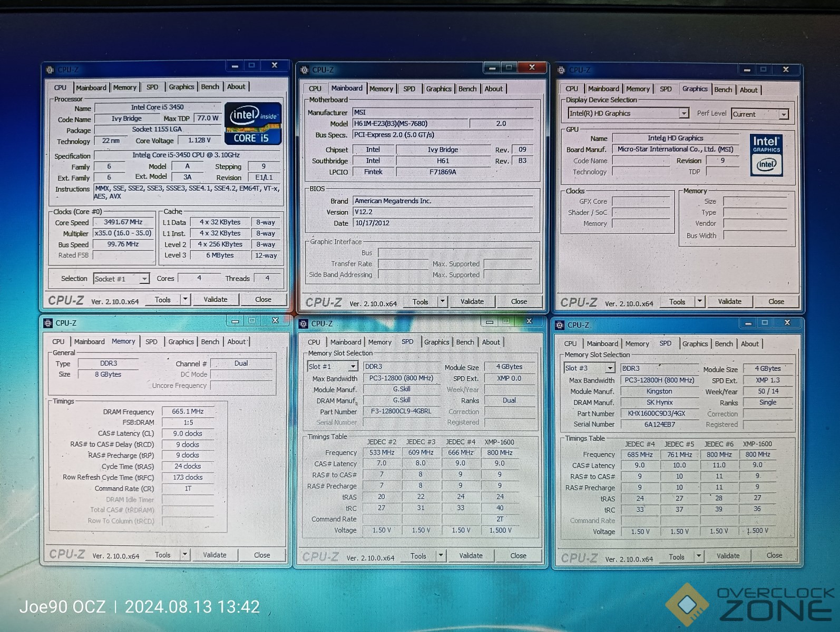840x632 pixels.
Task: Switch to Mainboard tab in Core i5 window
Action: 91,87
